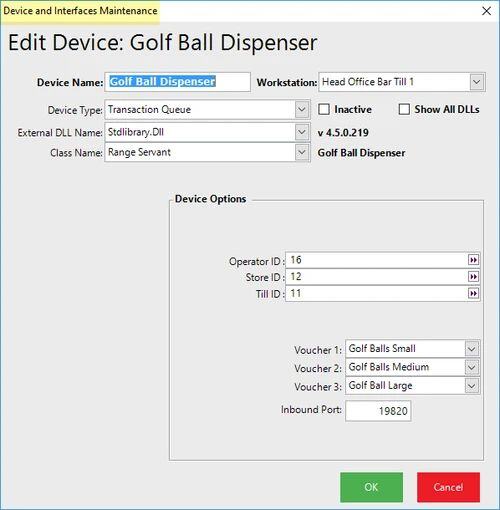500x510 pixels.
Task: Open the Voucher 3 dropdown arrow
Action: tap(471, 386)
